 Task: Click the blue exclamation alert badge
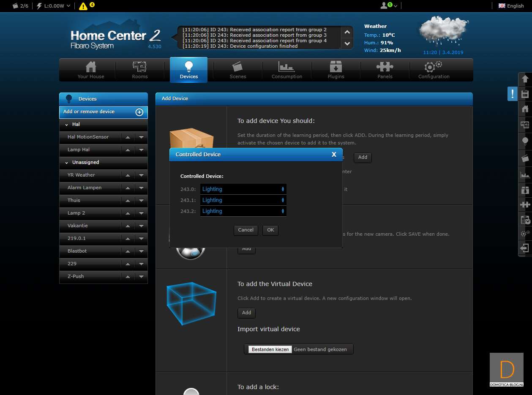coord(512,94)
